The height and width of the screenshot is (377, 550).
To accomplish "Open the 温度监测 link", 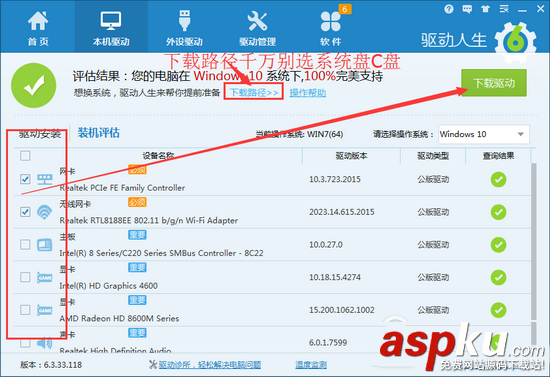I will click(x=311, y=365).
